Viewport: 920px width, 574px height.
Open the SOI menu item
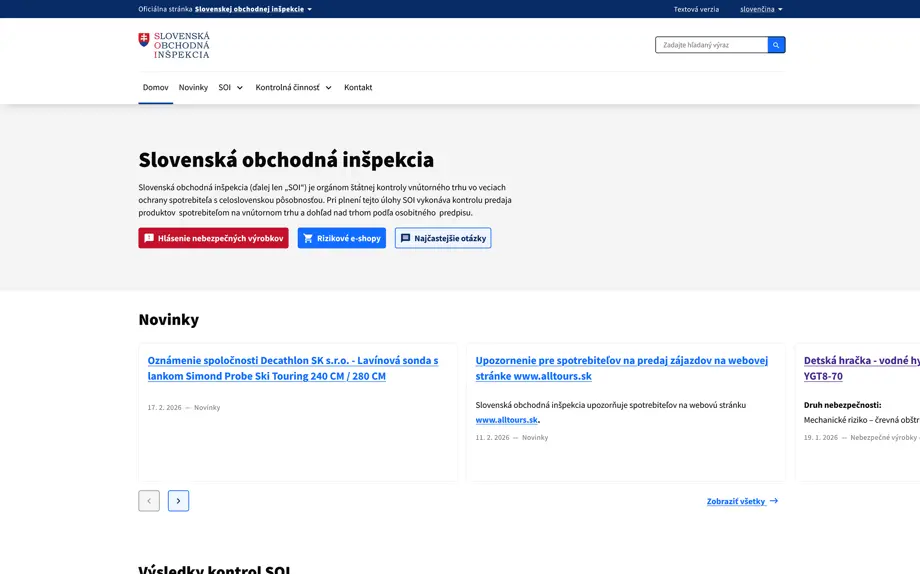[225, 87]
